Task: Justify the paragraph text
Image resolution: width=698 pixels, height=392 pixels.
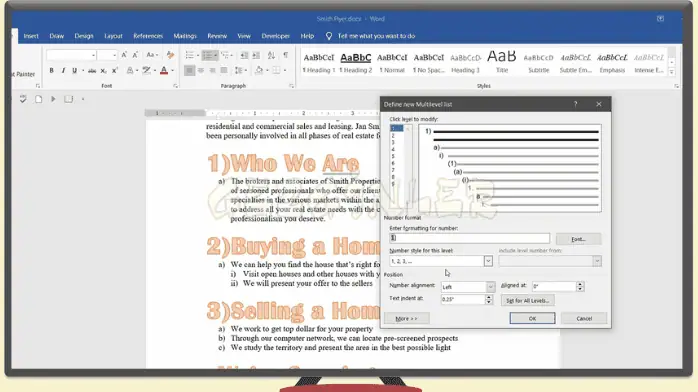Action: [x=224, y=70]
